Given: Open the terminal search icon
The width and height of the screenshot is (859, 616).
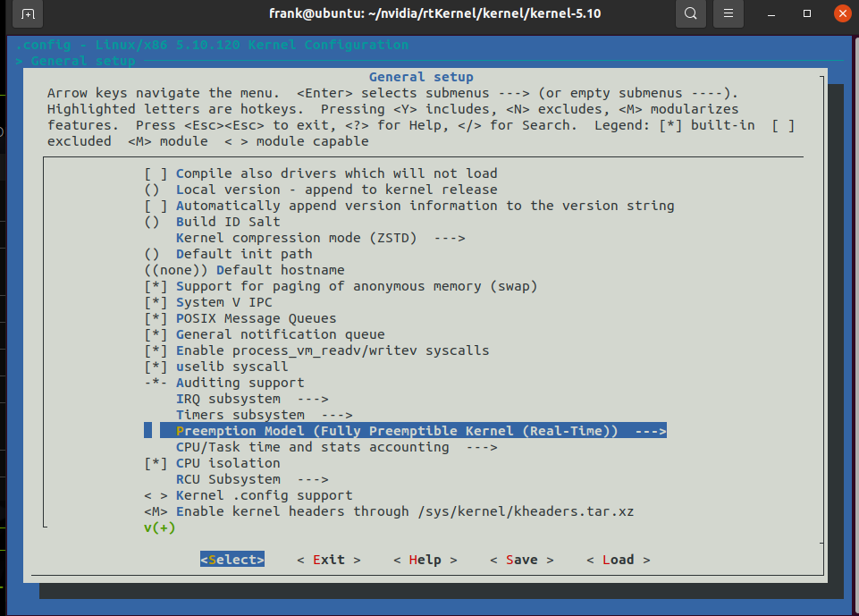Looking at the screenshot, I should click(690, 14).
